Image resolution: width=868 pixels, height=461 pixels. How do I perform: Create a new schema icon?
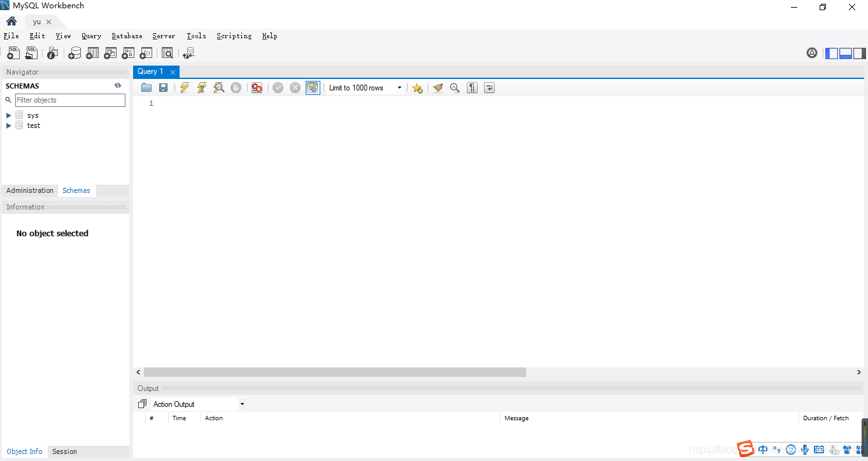[x=75, y=53]
